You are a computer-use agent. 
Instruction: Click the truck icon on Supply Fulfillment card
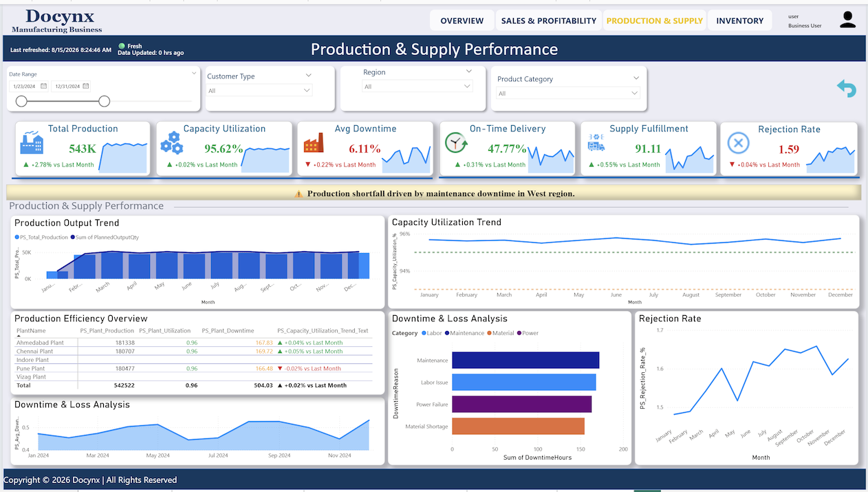click(596, 142)
